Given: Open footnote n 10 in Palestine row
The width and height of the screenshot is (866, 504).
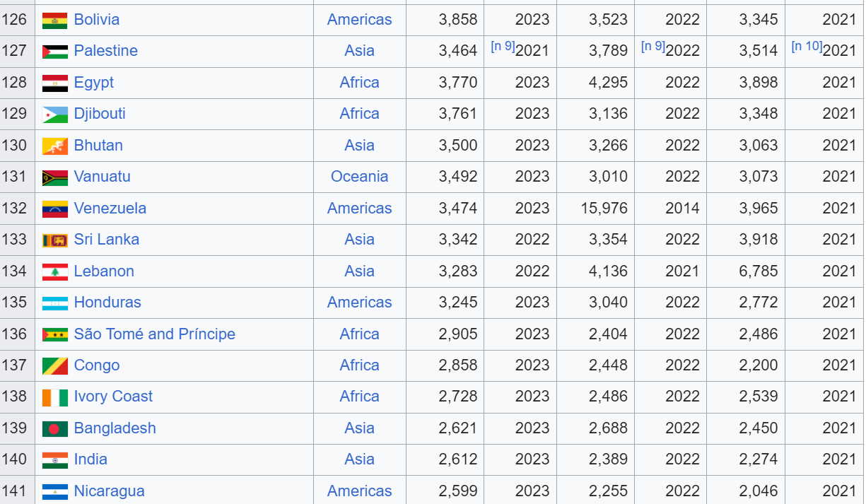Looking at the screenshot, I should 807,47.
